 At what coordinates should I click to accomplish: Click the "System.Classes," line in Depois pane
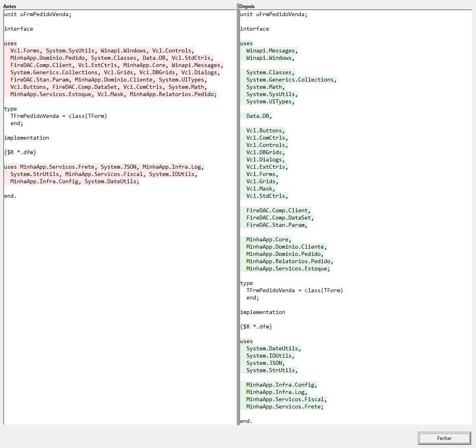tap(270, 73)
